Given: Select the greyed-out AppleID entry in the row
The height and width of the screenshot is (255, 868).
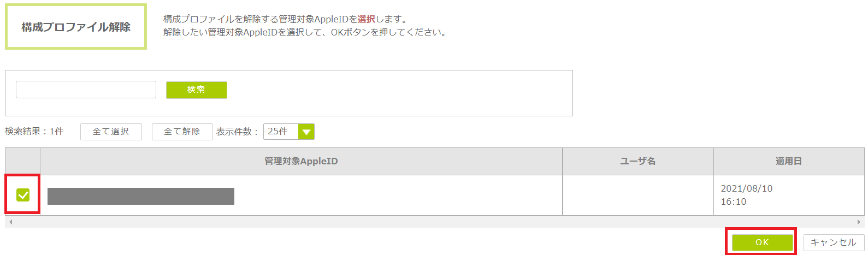Looking at the screenshot, I should point(141,196).
